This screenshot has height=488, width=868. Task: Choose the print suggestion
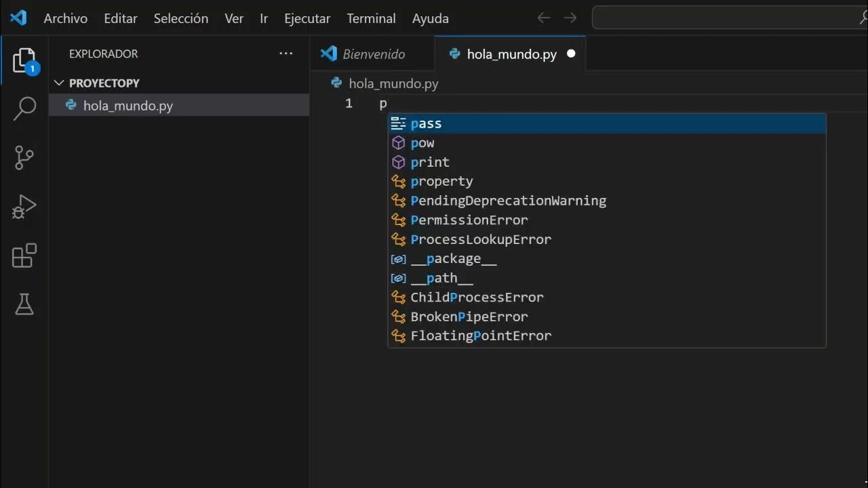click(x=606, y=162)
